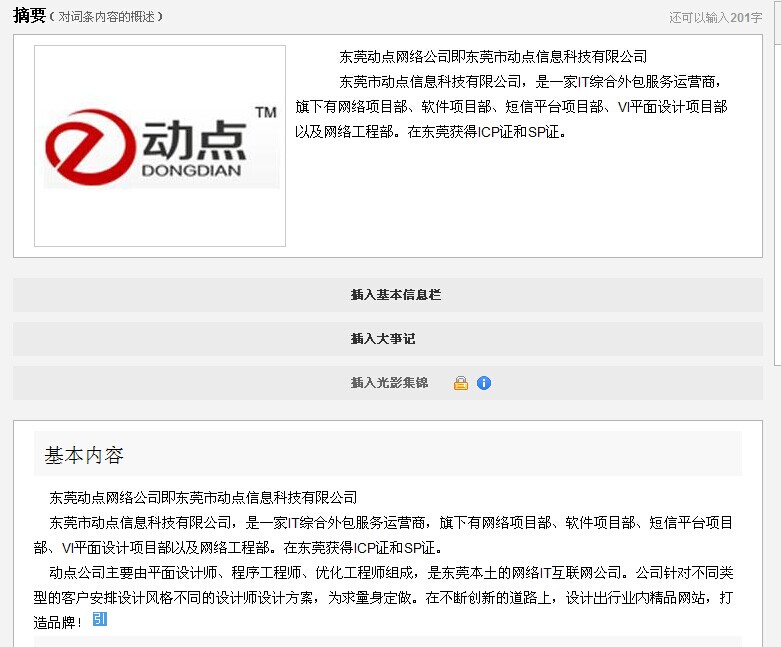Click the 插入基本信息栏 button
Screen dimensions: 781x647
point(388,295)
